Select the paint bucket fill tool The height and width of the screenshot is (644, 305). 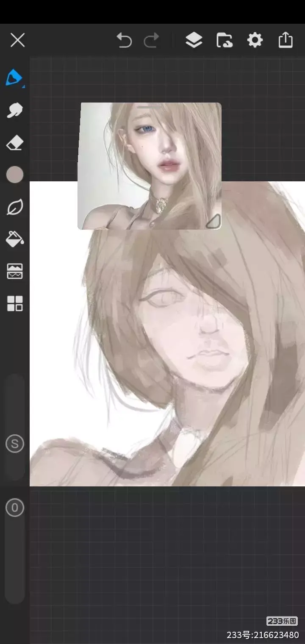pos(15,239)
